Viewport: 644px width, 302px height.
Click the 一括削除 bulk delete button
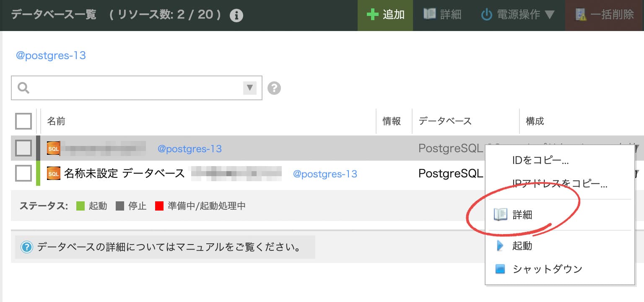[605, 15]
